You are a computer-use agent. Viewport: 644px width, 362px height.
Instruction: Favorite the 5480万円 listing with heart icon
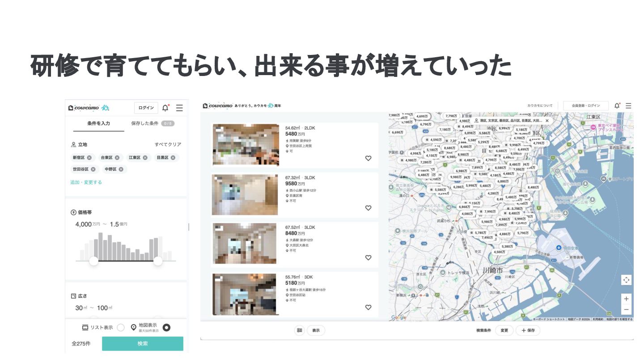click(x=368, y=158)
